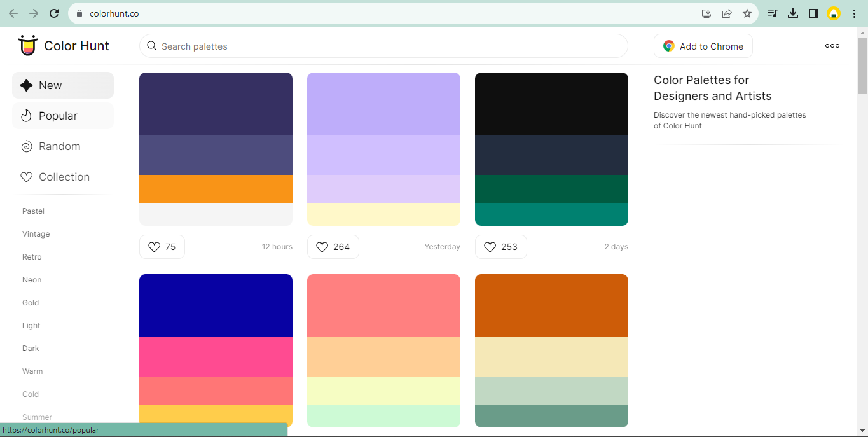Click the Color Hunt title text

pyautogui.click(x=76, y=46)
